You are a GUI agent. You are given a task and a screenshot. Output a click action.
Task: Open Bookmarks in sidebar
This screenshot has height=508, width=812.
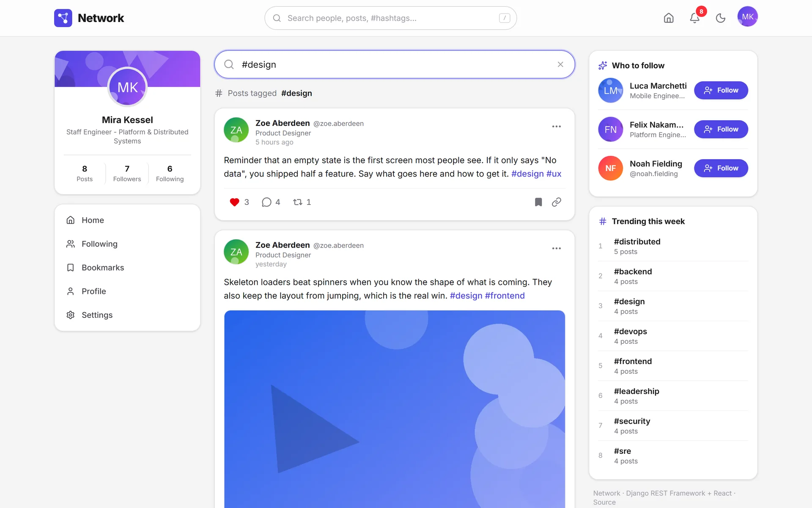coord(127,268)
